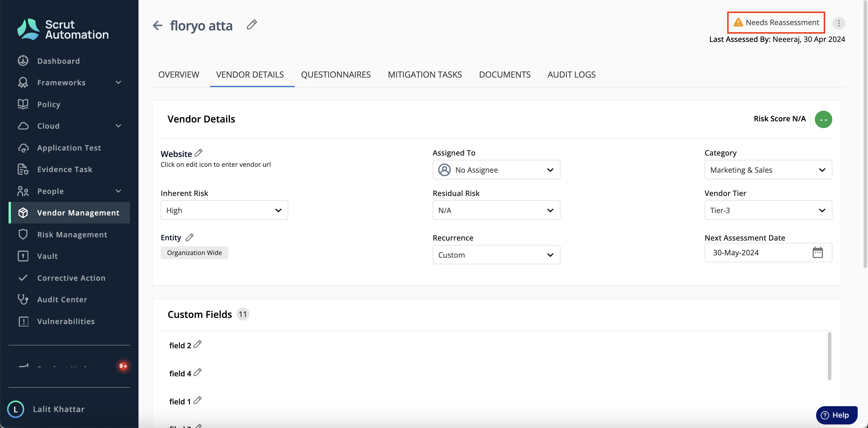Select the VENDOR DETAILS tab

[x=250, y=74]
